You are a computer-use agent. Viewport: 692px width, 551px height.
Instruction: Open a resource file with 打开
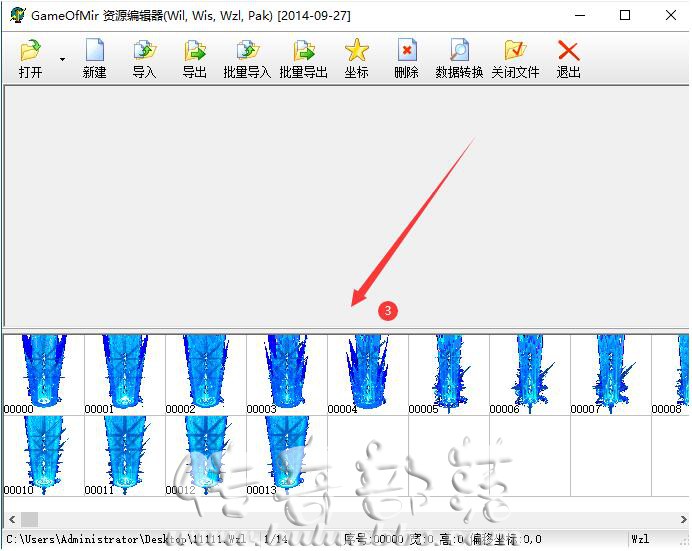[30, 59]
